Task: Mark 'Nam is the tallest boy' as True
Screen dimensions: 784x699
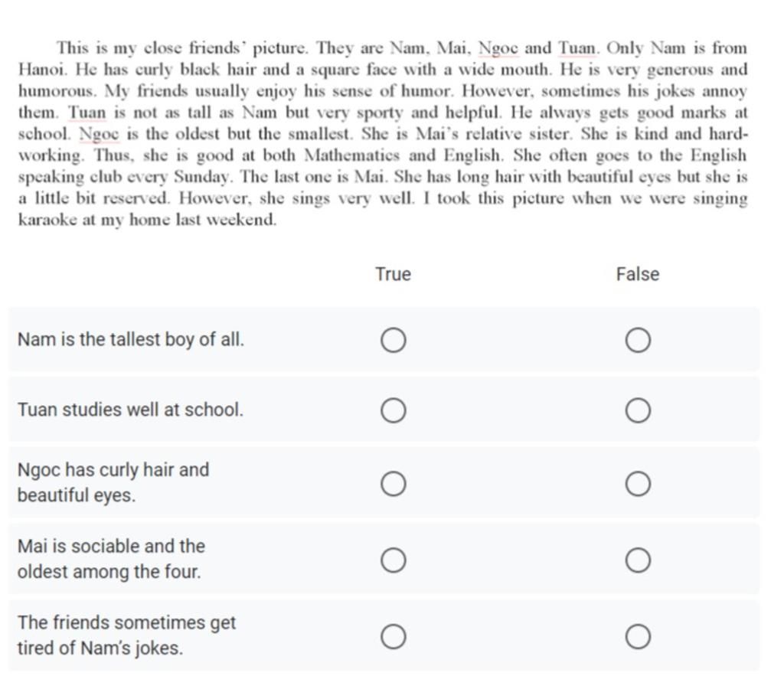Action: 393,341
